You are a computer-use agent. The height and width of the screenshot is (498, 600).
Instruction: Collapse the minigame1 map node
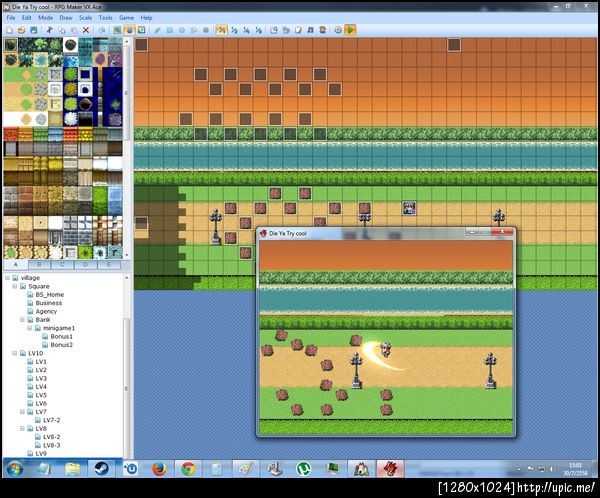click(x=29, y=328)
